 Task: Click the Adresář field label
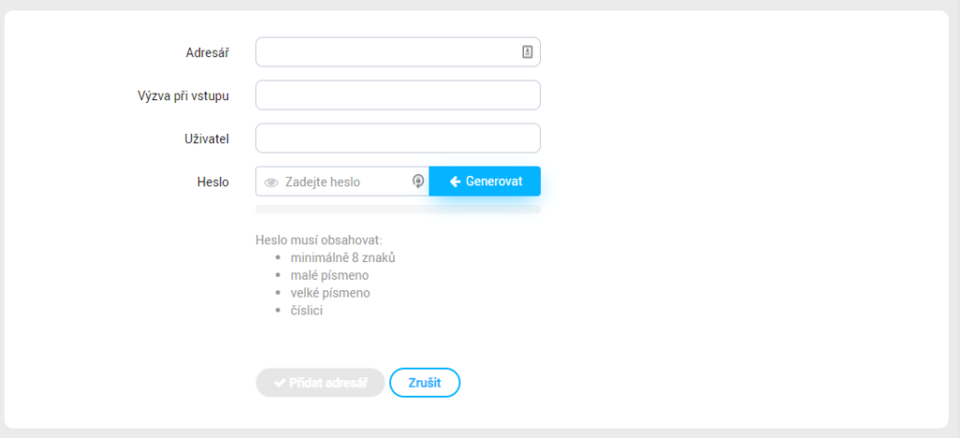click(208, 53)
